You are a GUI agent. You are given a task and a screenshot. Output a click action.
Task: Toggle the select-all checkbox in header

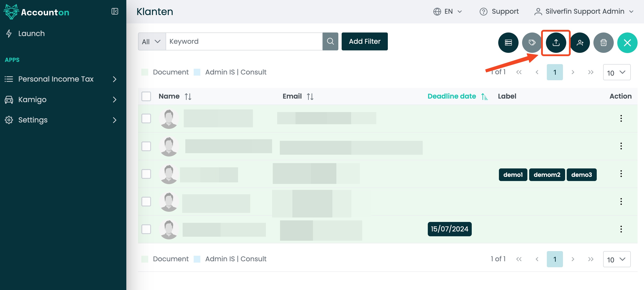point(146,96)
